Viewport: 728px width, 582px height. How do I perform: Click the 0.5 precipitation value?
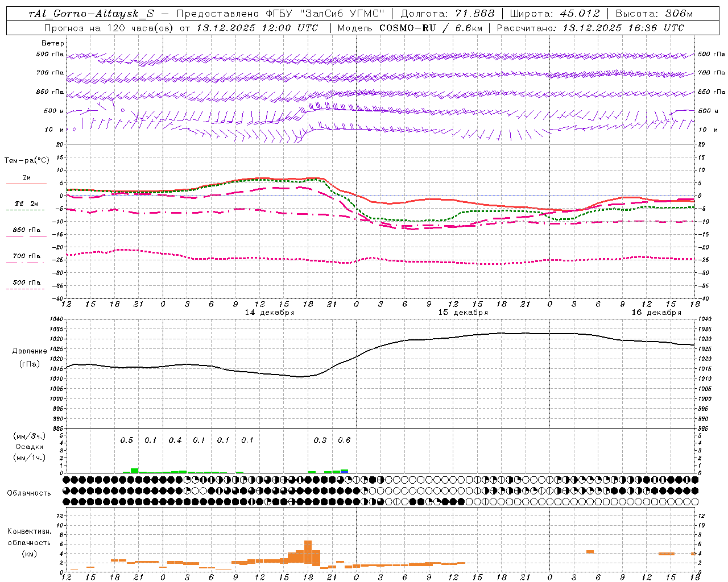pos(127,440)
